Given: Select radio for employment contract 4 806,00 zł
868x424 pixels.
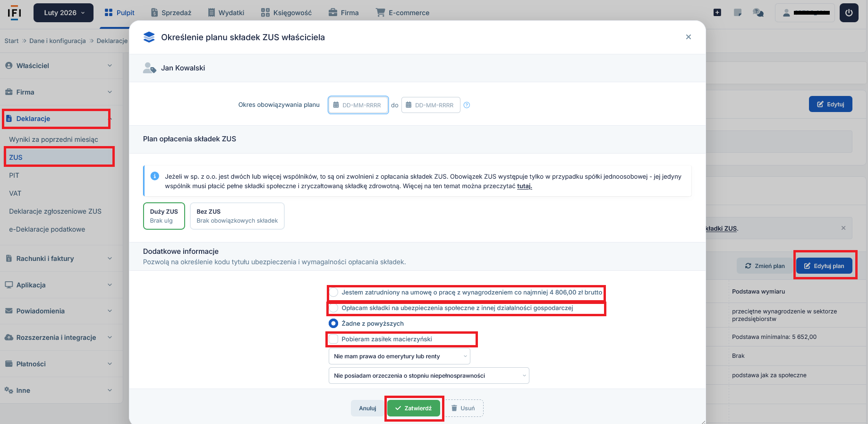Looking at the screenshot, I should [333, 293].
